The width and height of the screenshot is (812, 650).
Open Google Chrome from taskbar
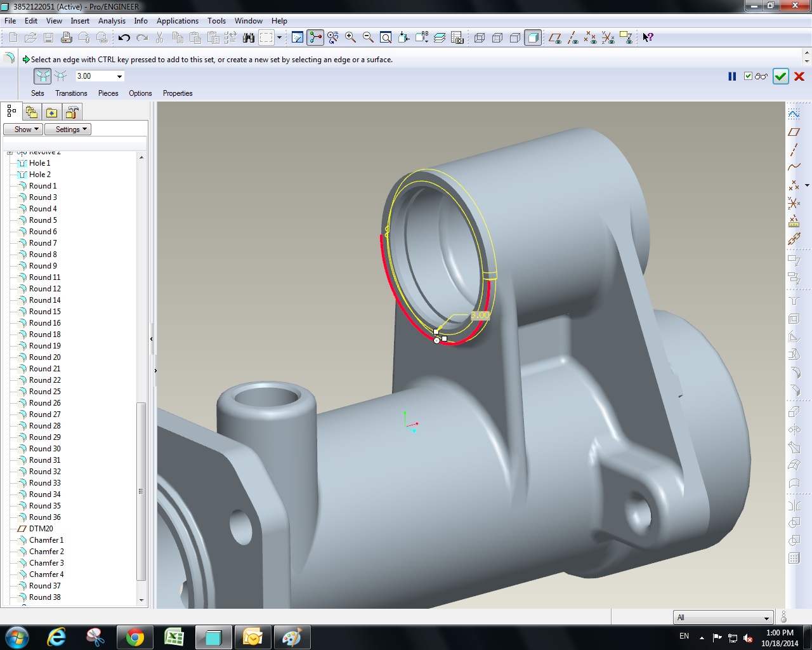[x=134, y=637]
